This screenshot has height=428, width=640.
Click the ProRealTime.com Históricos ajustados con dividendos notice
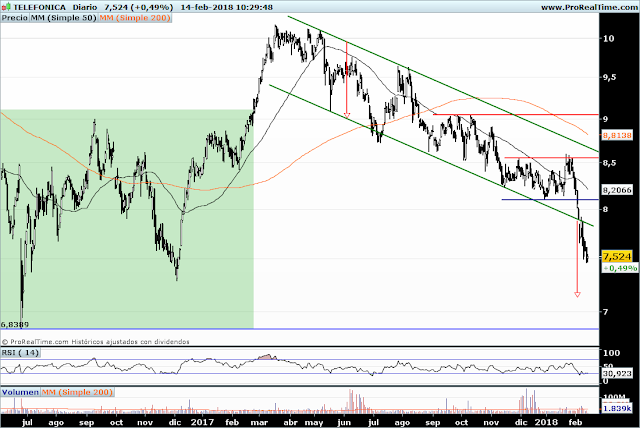[x=96, y=342]
